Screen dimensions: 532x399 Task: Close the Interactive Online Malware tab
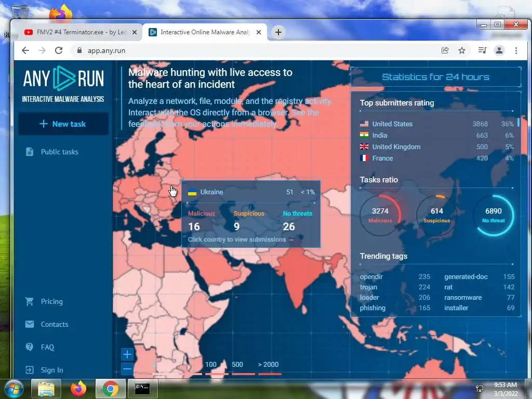[259, 32]
